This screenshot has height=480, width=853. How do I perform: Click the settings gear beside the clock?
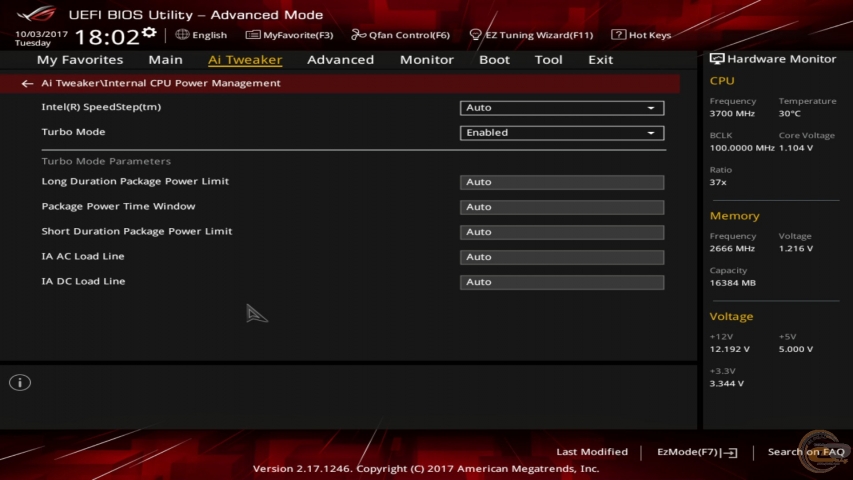coord(149,33)
